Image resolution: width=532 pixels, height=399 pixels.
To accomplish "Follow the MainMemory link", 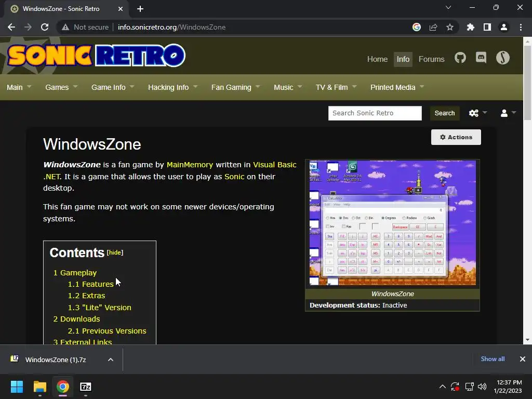I will pos(190,165).
